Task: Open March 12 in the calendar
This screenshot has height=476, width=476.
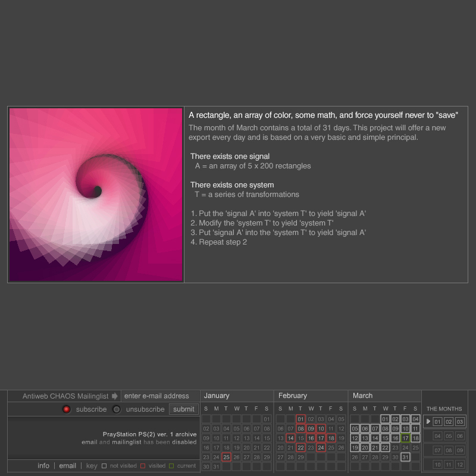Action: coord(355,438)
